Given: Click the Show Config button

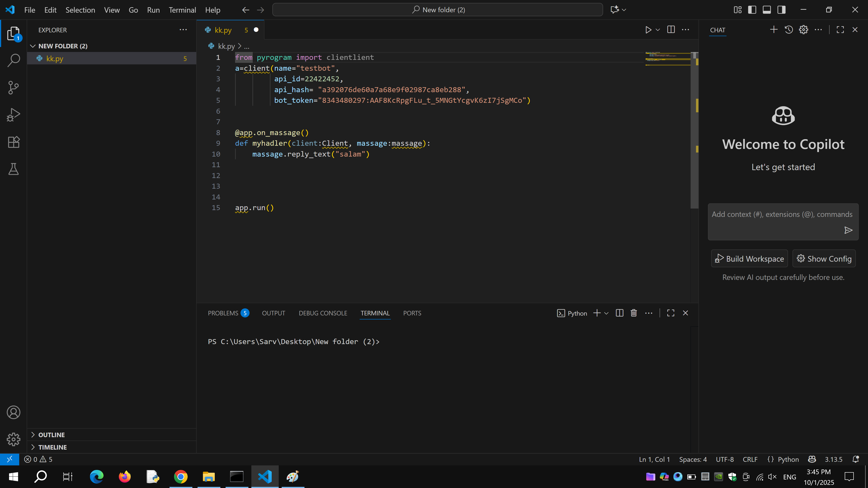Looking at the screenshot, I should [824, 259].
